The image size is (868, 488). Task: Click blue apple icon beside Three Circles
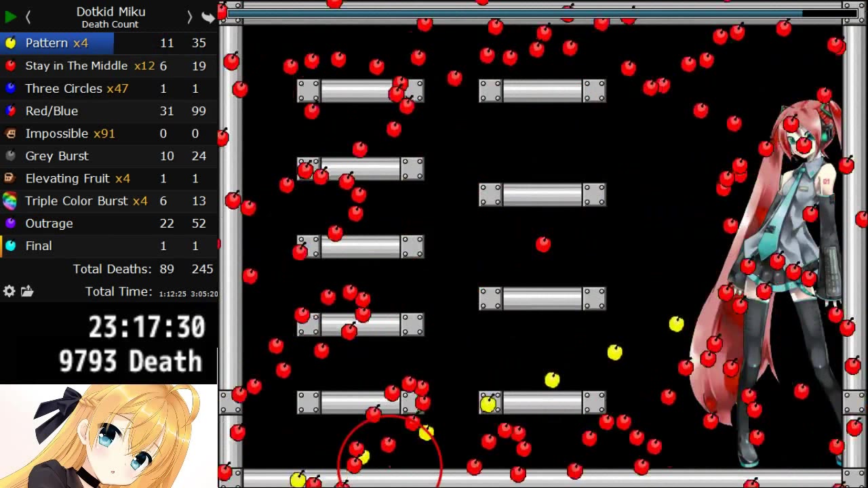pos(10,88)
